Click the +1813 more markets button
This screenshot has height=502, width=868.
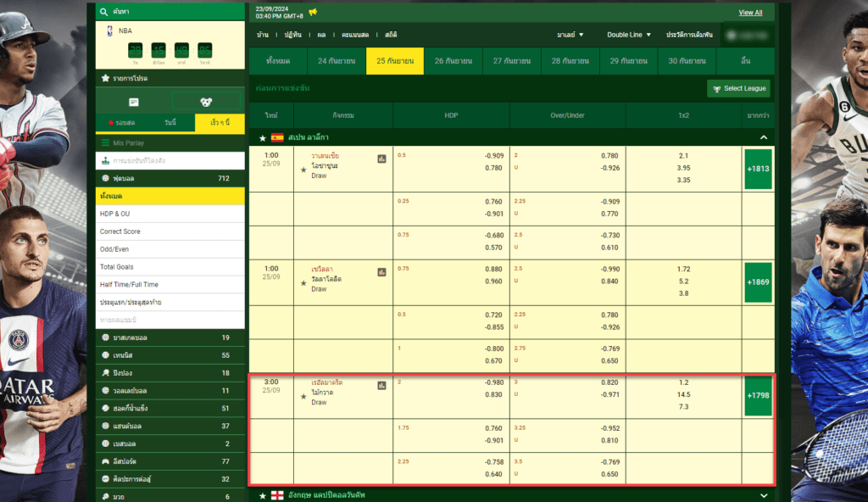pyautogui.click(x=758, y=169)
